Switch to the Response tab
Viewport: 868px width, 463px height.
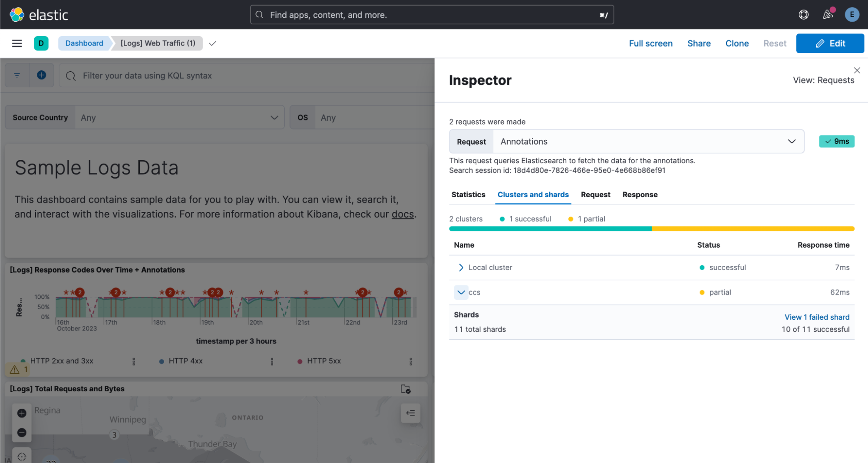click(640, 195)
